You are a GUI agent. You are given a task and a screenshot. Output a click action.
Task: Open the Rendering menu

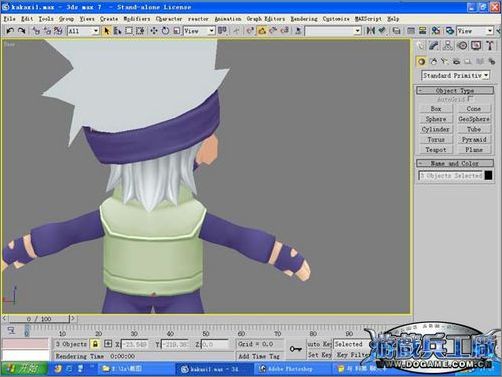[x=304, y=19]
